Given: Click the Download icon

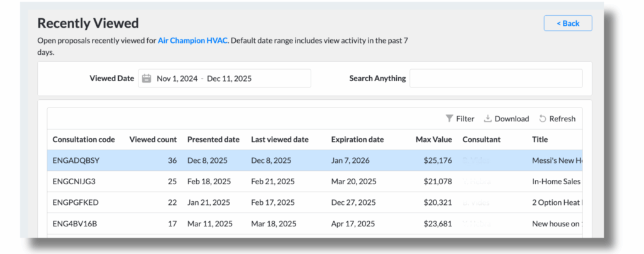Looking at the screenshot, I should point(487,119).
